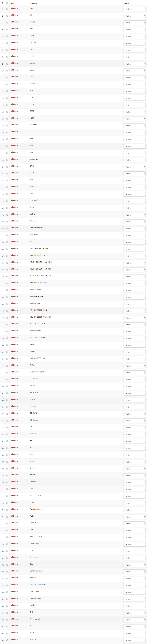The height and width of the screenshot is (644, 147).
Task: Select the keyword 'YOU HAVE BEEN AWARDED'
Action: (x=40, y=317)
